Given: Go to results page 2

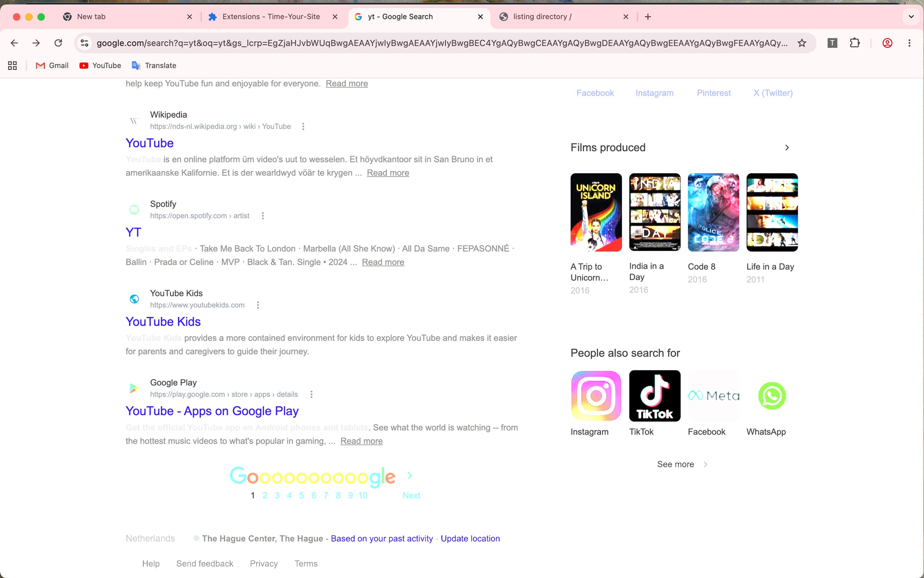Looking at the screenshot, I should click(x=265, y=496).
